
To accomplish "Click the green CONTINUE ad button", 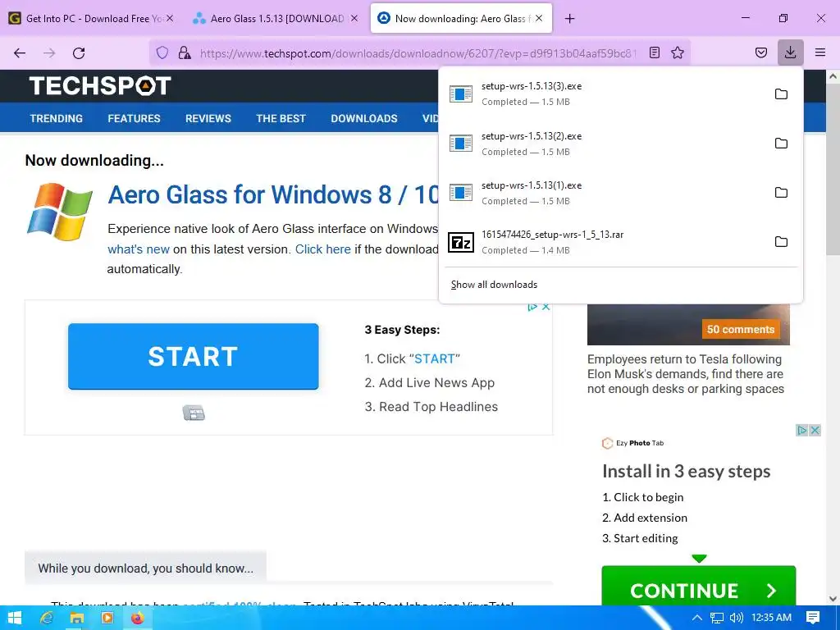I will coord(699,587).
